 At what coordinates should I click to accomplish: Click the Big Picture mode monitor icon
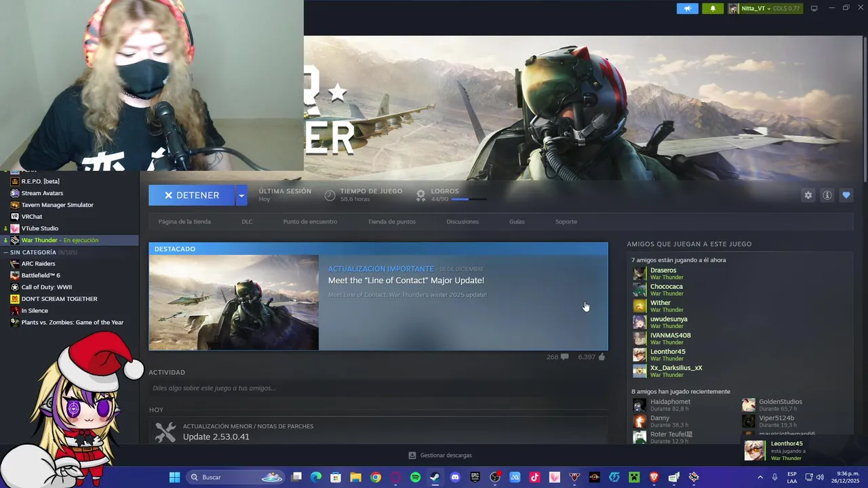tap(814, 9)
